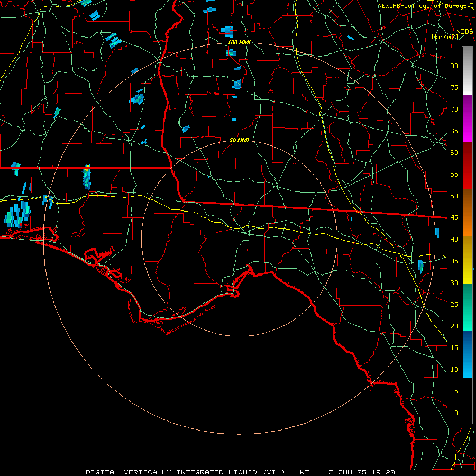The height and width of the screenshot is (476, 476).
Task: Click the large cluster of VIL echoes at far left
Action: tap(17, 214)
